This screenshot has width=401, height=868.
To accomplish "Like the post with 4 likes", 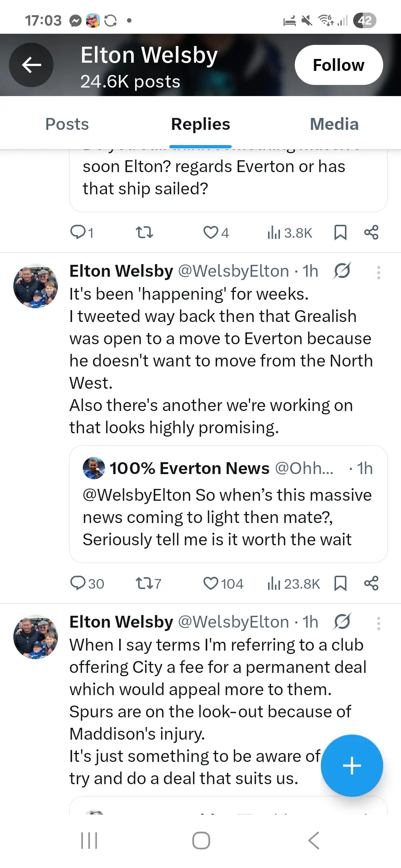I will (x=211, y=233).
